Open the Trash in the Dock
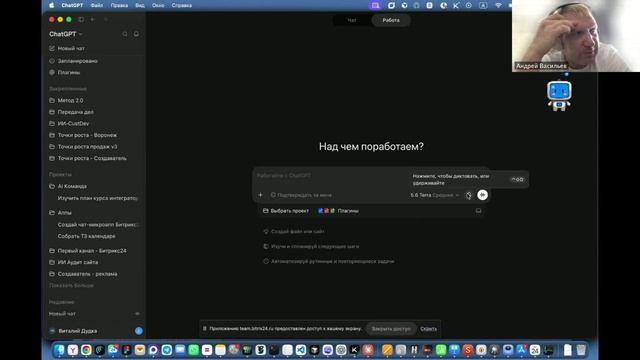Screen dimensions: 640x360 tap(581, 350)
